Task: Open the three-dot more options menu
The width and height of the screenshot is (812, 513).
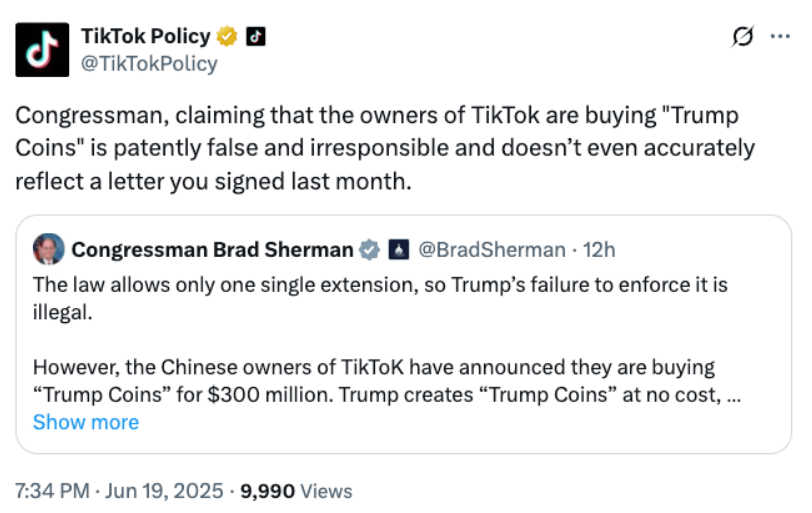Action: pyautogui.click(x=780, y=36)
